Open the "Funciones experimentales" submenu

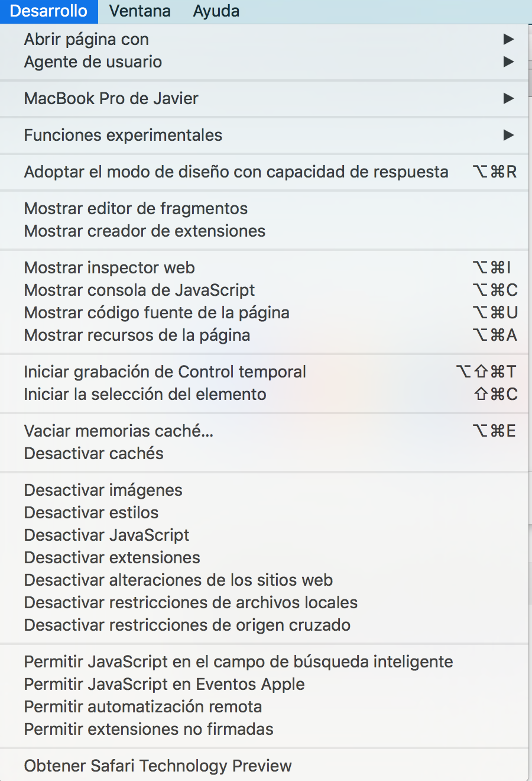[122, 135]
